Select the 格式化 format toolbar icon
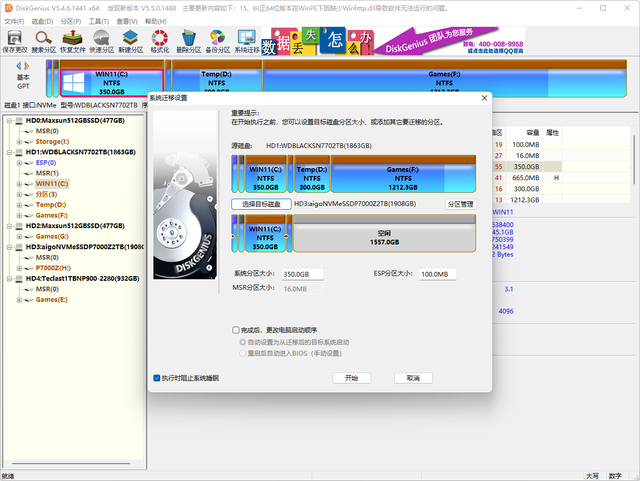640x481 pixels. tap(160, 42)
